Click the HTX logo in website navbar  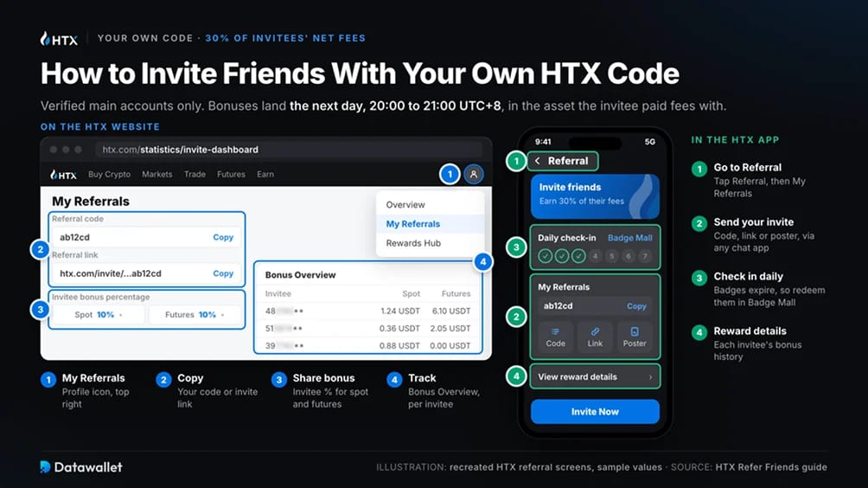[63, 175]
